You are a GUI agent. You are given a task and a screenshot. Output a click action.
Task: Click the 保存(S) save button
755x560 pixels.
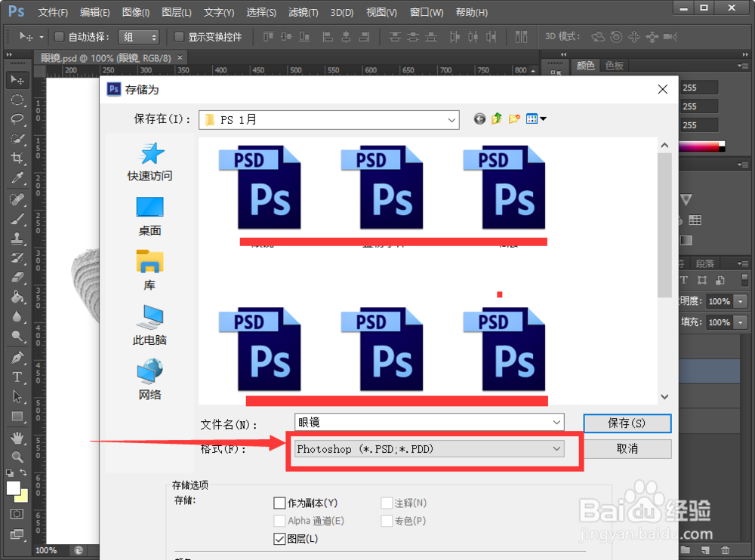click(x=627, y=423)
